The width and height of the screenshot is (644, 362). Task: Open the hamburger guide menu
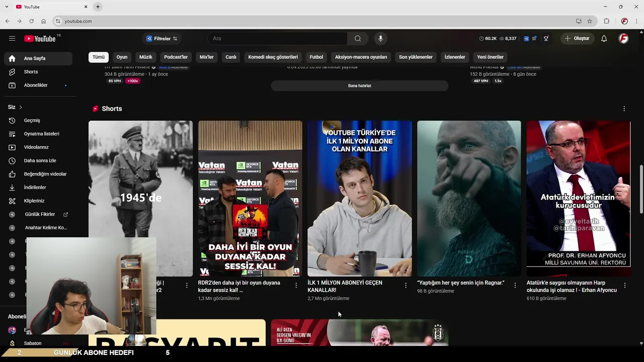pyautogui.click(x=12, y=38)
